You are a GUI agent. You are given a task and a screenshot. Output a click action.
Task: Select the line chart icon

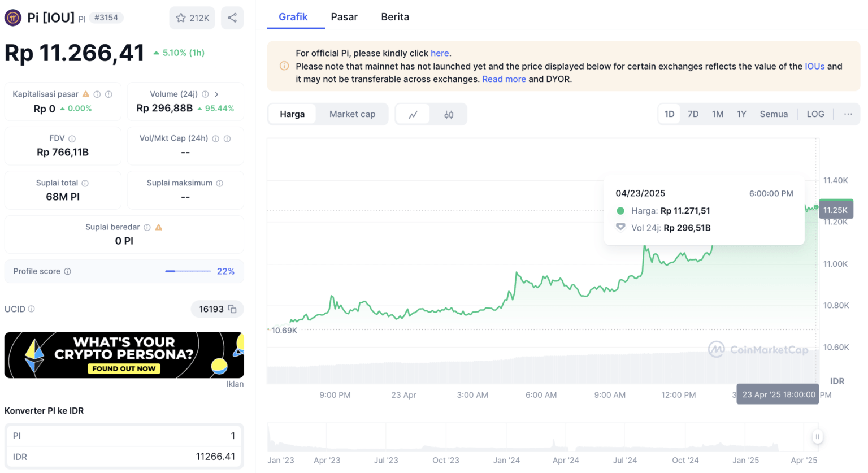point(413,114)
